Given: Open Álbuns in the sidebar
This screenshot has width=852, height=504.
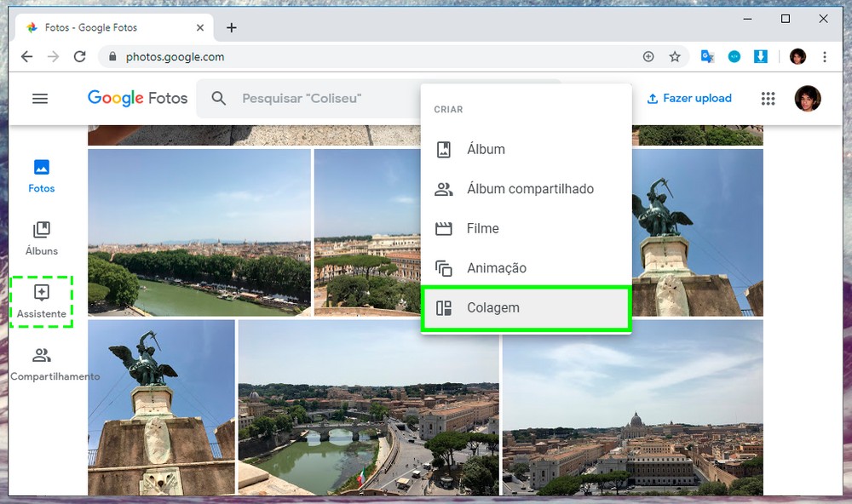Looking at the screenshot, I should (41, 239).
